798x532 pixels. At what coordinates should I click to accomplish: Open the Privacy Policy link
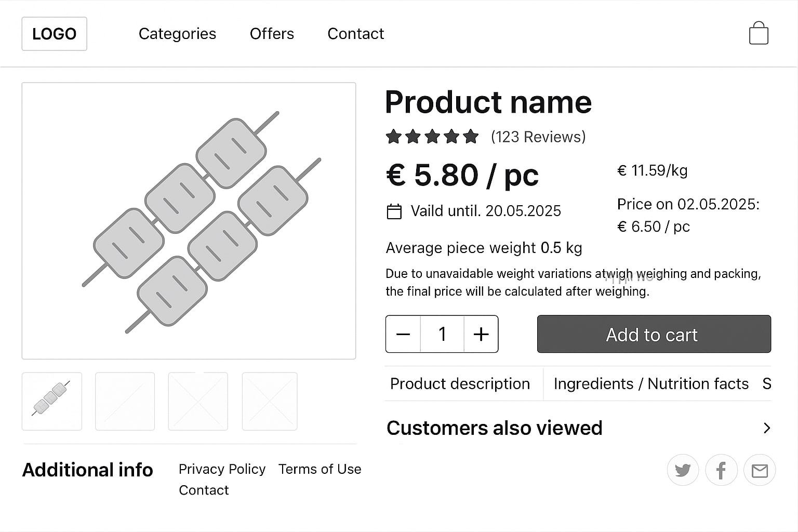pos(222,469)
